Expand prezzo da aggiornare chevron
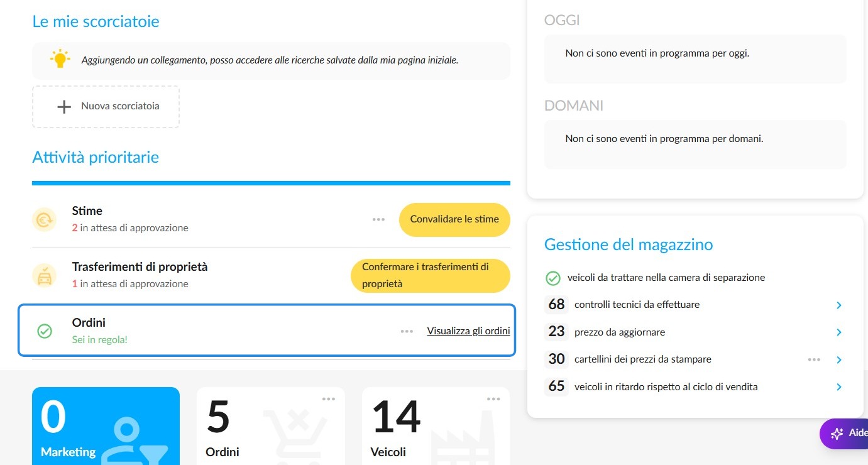 [x=839, y=332]
